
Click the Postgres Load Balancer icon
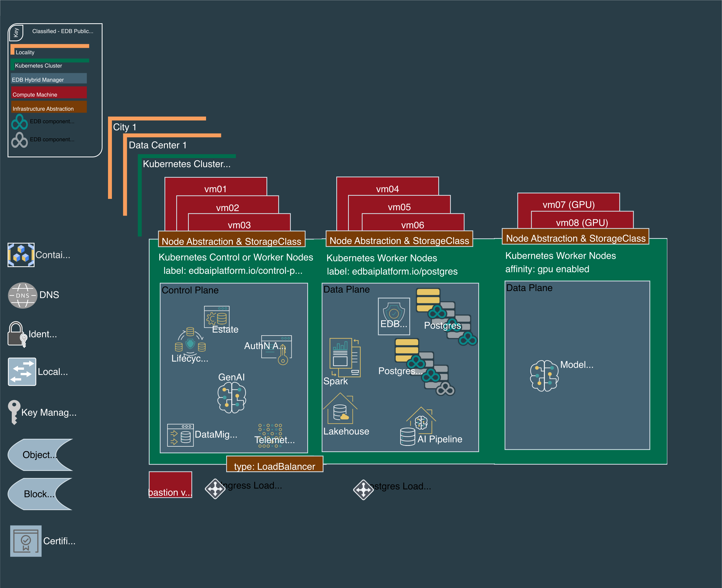pos(363,489)
